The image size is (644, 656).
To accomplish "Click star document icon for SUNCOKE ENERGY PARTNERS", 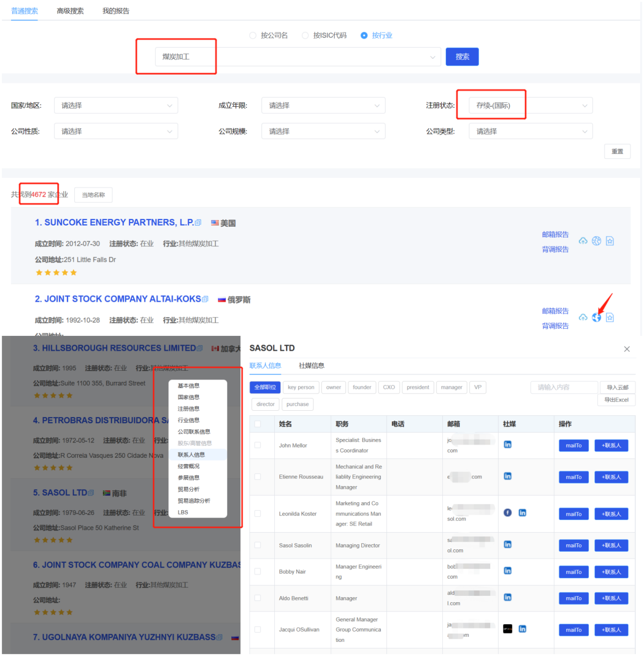I will (x=610, y=241).
